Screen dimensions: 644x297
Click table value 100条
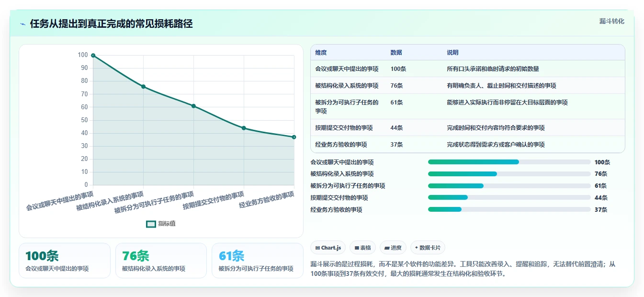click(x=398, y=69)
